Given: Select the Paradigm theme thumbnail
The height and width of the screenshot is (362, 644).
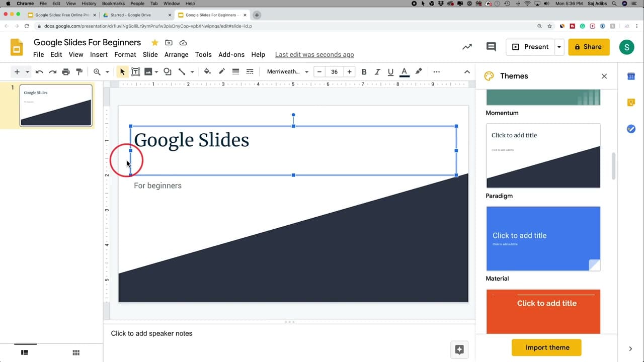Looking at the screenshot, I should point(543,156).
